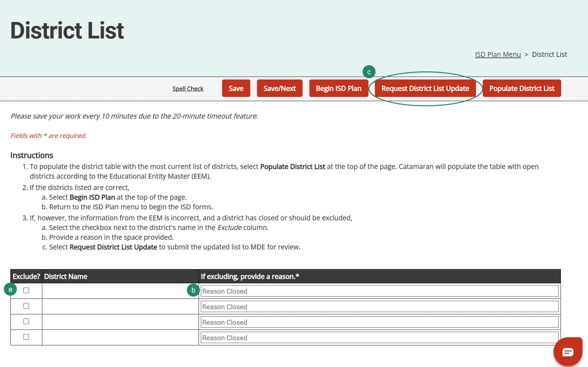Click the District List page heading
The height and width of the screenshot is (367, 588).
[67, 30]
